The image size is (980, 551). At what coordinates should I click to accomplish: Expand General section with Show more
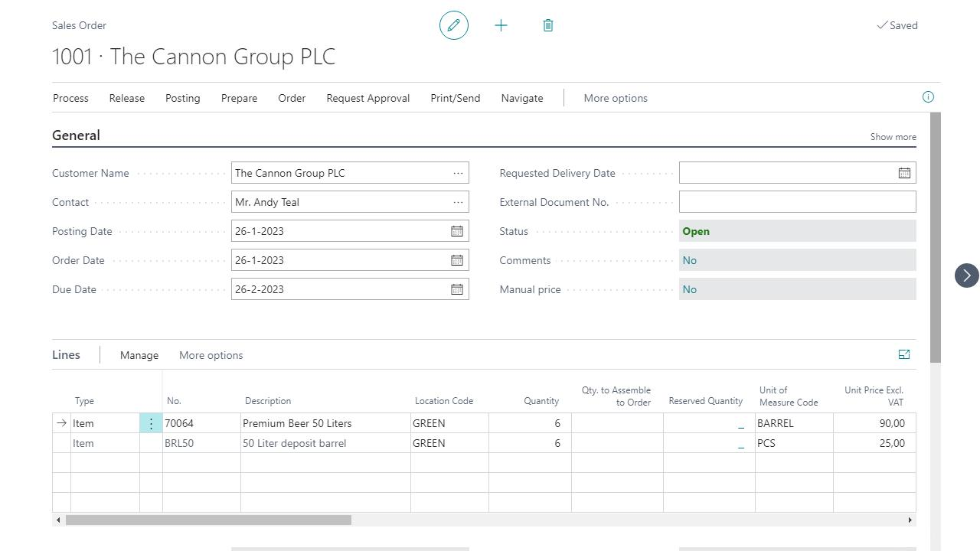click(893, 137)
